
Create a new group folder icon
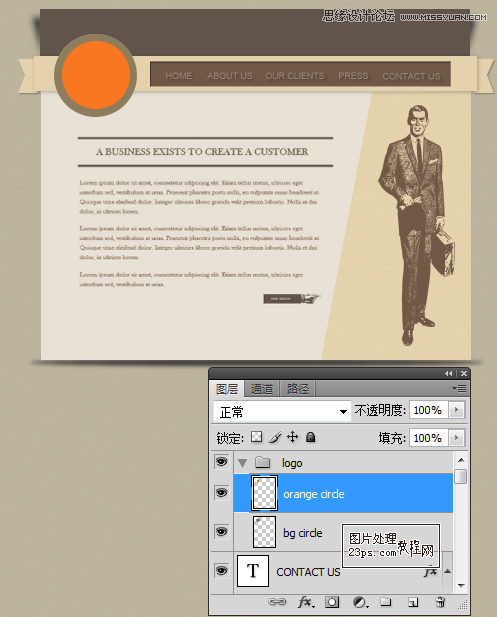[x=386, y=602]
